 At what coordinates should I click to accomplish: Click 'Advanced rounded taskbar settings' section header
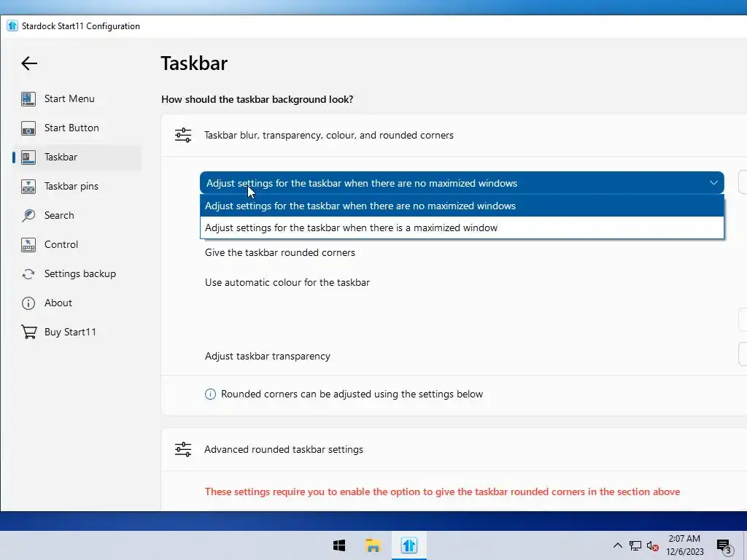(284, 449)
